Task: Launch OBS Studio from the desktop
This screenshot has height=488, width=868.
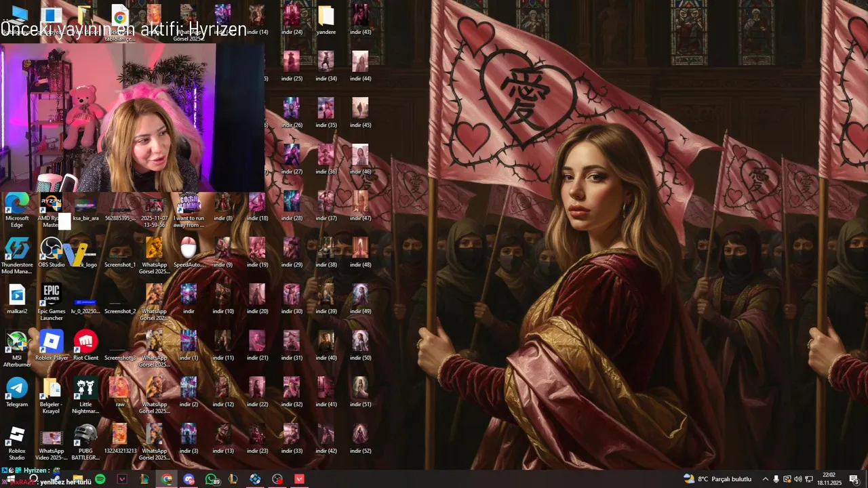Action: coord(52,253)
